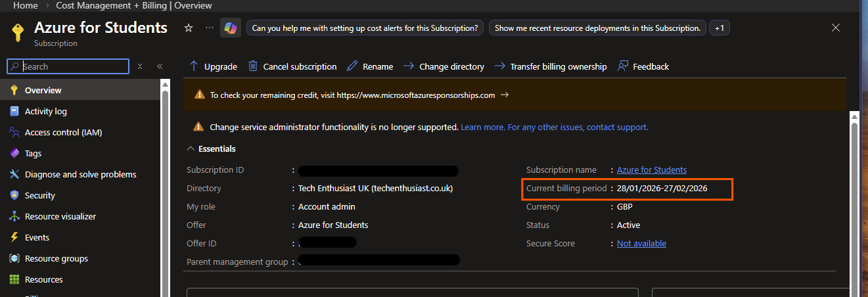Click the Copilot icon in the header
The width and height of the screenshot is (868, 297).
pos(230,28)
